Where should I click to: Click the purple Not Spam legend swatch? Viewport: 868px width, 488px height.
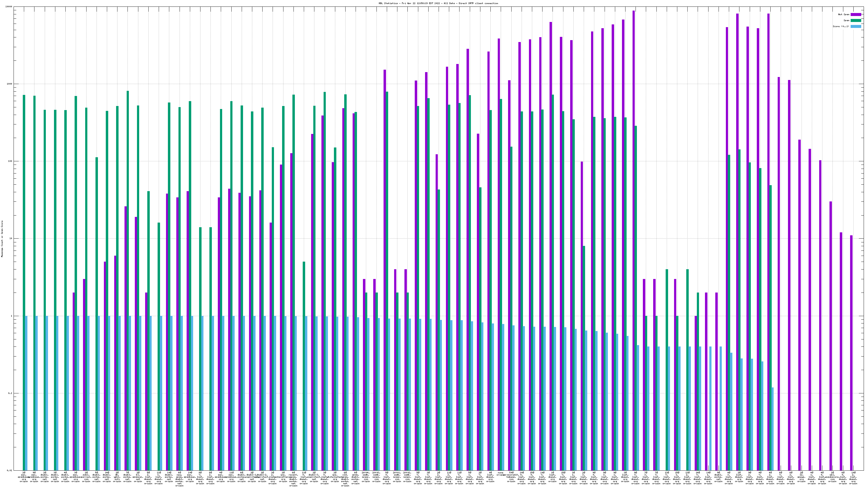[x=856, y=14]
